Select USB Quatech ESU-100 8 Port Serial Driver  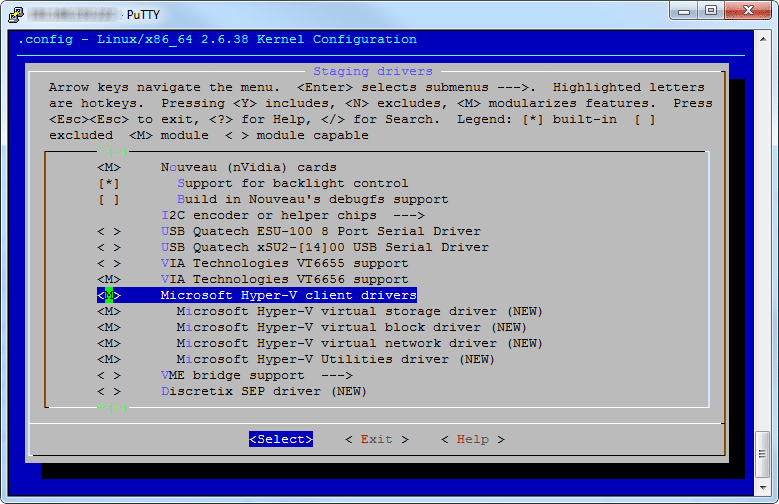[x=320, y=232]
